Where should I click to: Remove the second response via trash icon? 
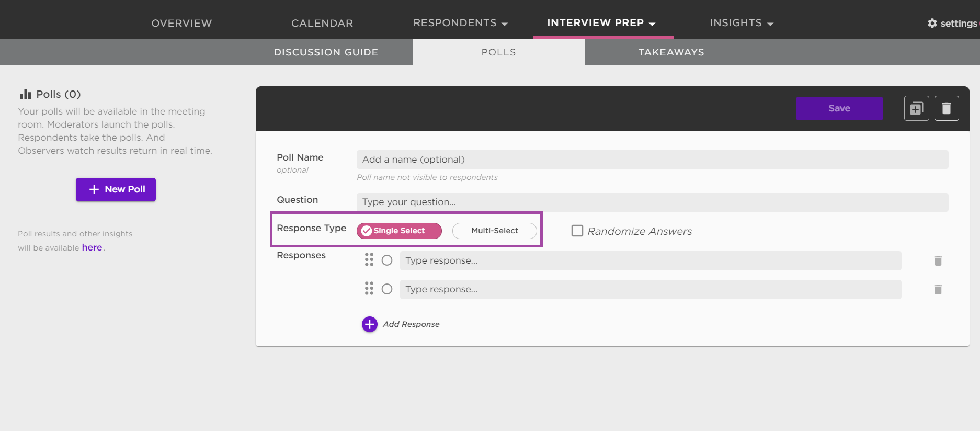(938, 289)
